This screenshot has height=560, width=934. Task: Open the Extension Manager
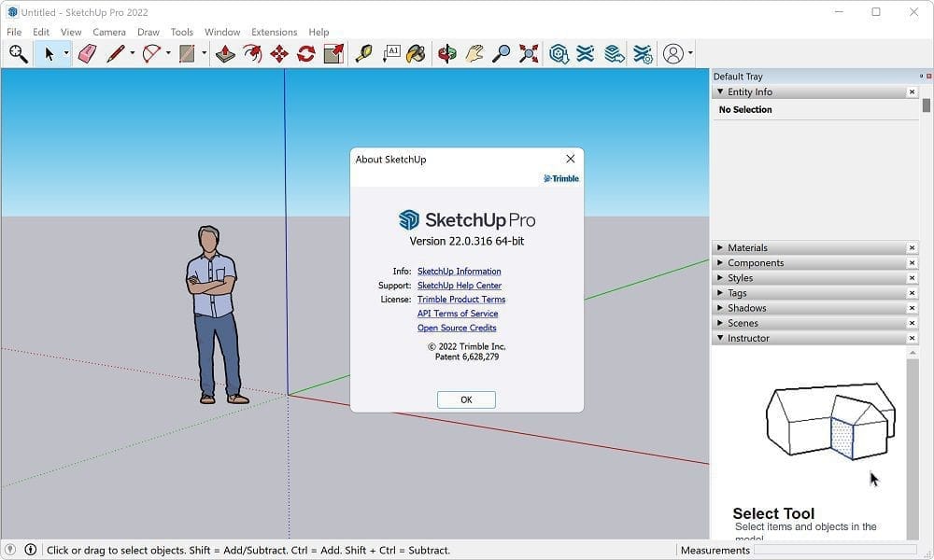click(x=643, y=53)
